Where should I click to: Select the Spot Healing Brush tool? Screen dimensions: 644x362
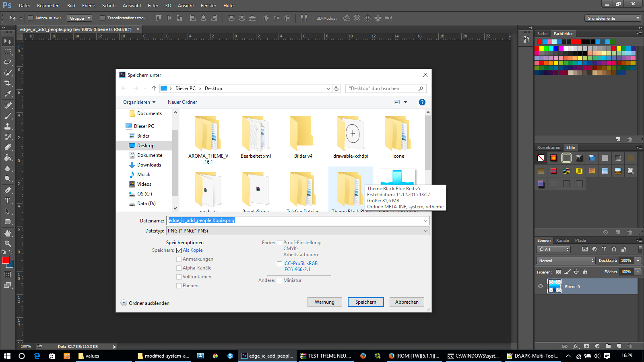[8, 105]
